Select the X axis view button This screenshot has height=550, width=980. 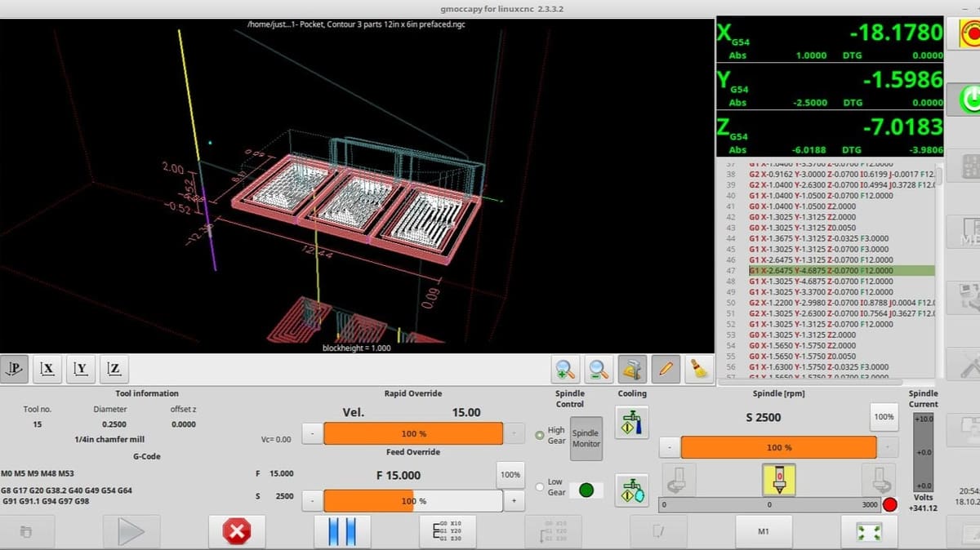[x=47, y=369]
